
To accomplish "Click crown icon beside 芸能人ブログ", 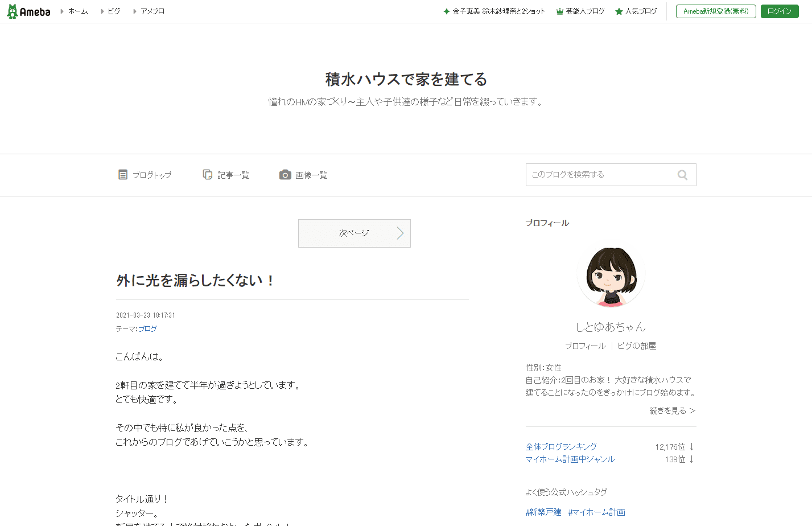I will coord(559,11).
